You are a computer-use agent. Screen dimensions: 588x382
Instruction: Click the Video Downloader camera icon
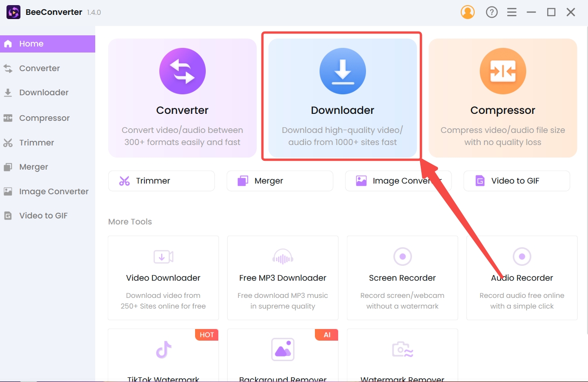[x=163, y=257]
